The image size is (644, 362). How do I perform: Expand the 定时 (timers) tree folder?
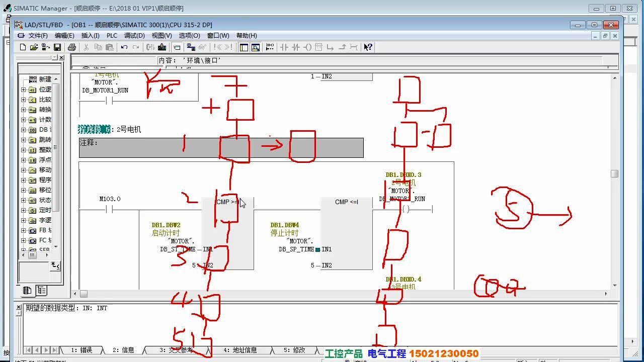tap(23, 210)
